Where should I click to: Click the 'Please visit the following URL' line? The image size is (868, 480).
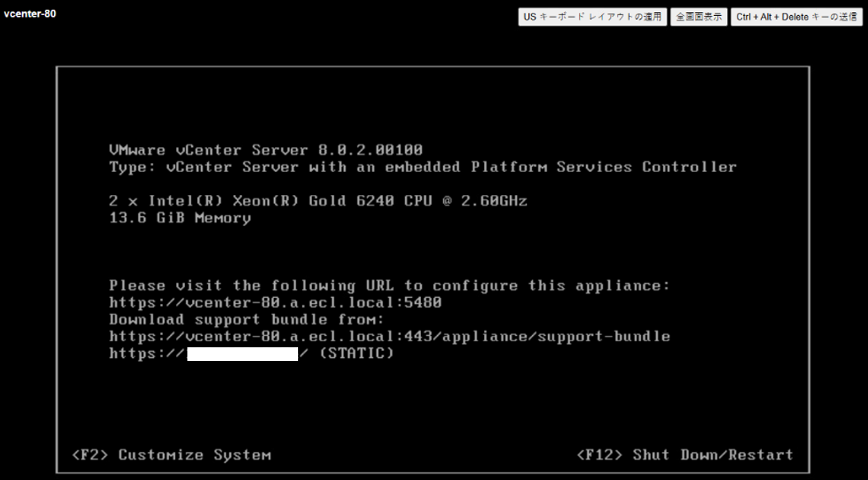click(x=390, y=286)
